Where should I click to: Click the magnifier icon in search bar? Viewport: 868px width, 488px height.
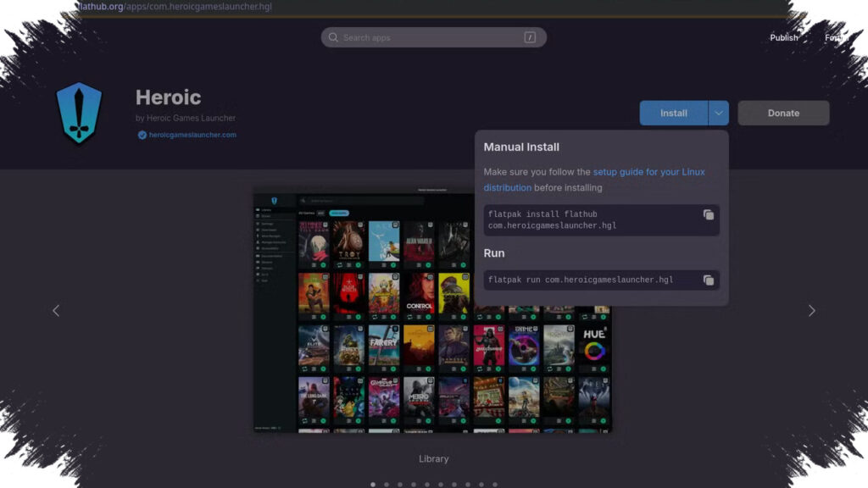332,37
